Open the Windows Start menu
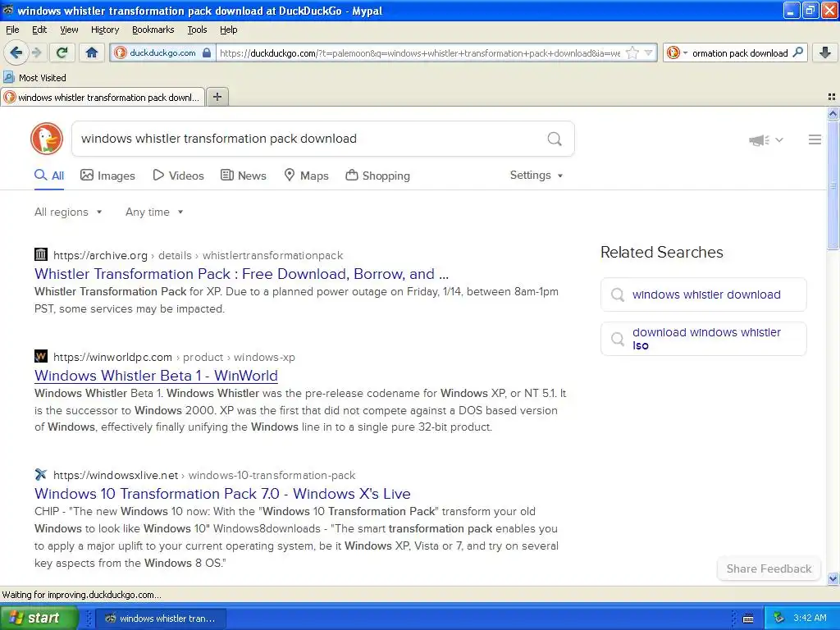Screen dimensions: 840x630 [x=39, y=618]
